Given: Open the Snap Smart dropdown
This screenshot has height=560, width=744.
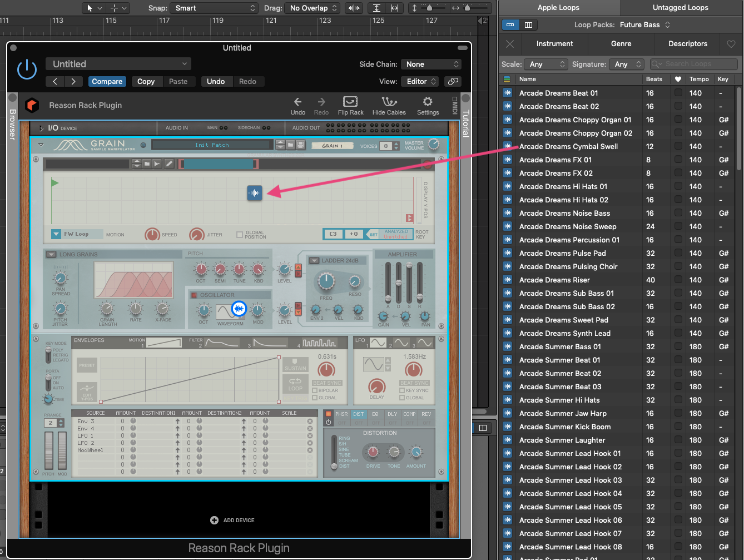Looking at the screenshot, I should coord(214,8).
